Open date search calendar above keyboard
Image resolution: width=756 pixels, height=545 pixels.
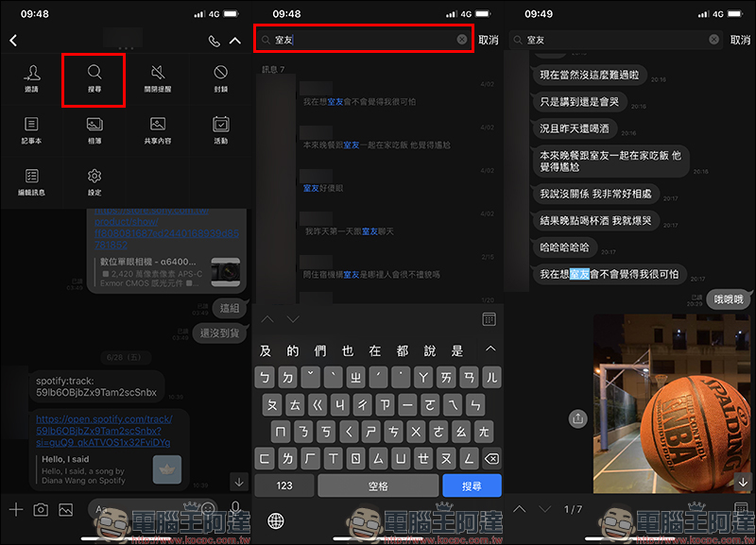(x=489, y=319)
